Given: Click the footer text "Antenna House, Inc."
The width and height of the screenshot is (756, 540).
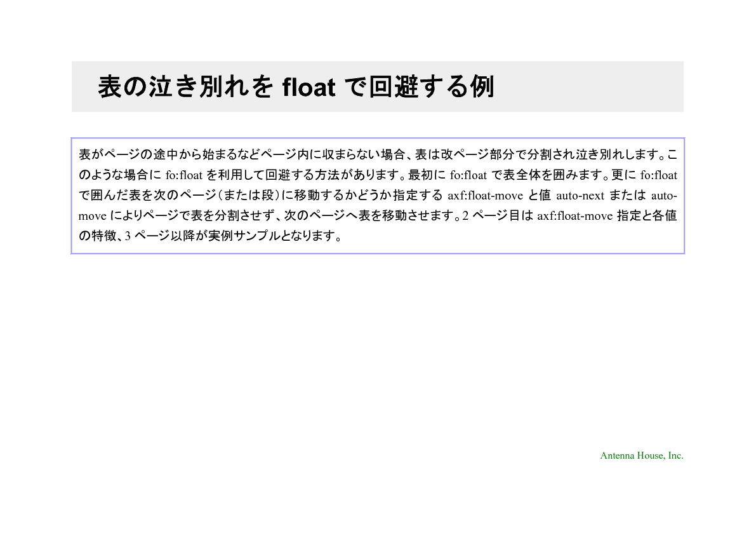Looking at the screenshot, I should pyautogui.click(x=642, y=456).
